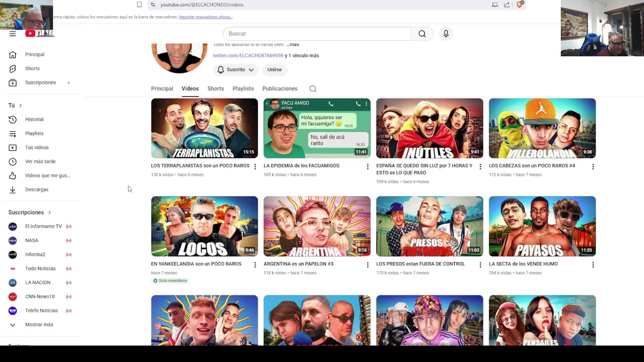644x362 pixels.
Task: Open options menu for ESPAÑA SE QUEDO SIN LUZ
Action: [x=480, y=166]
